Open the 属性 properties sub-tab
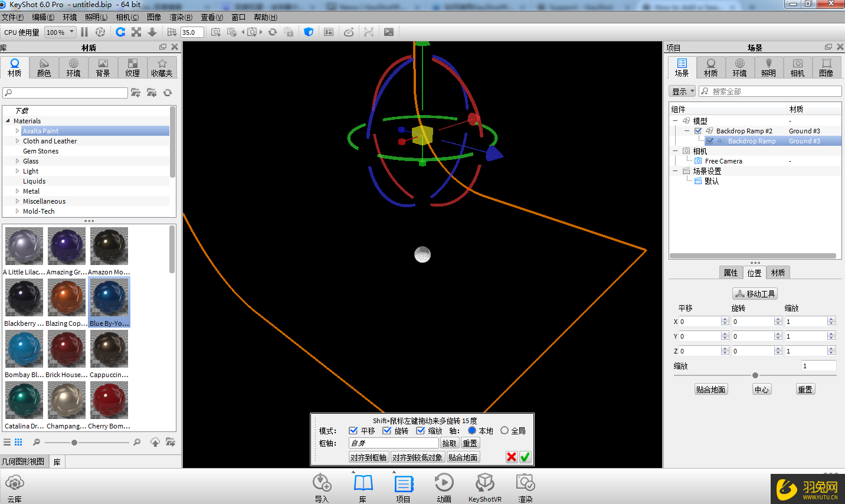845x504 pixels. click(731, 273)
